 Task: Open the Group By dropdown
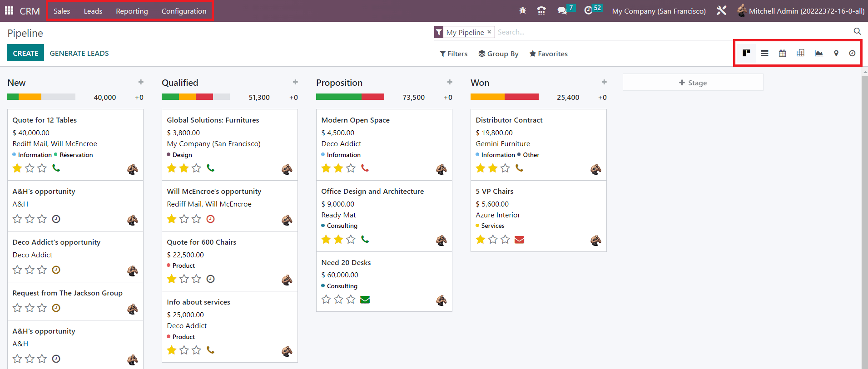pyautogui.click(x=498, y=54)
